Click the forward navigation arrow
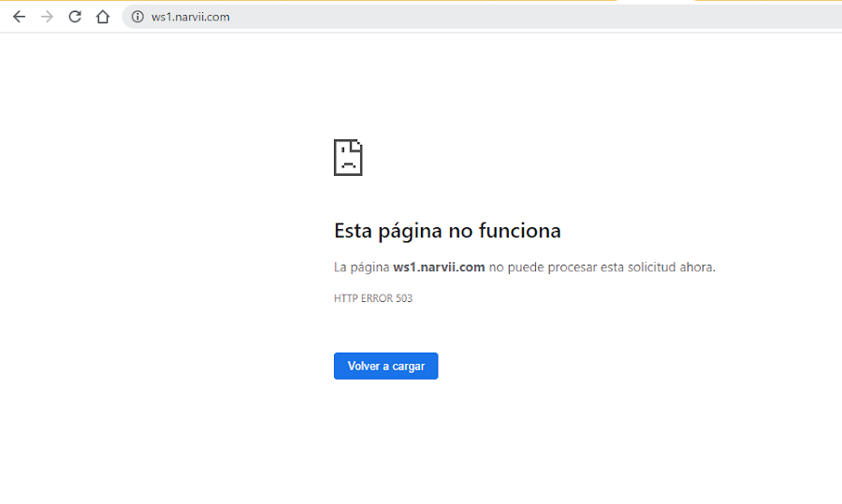 (x=47, y=17)
